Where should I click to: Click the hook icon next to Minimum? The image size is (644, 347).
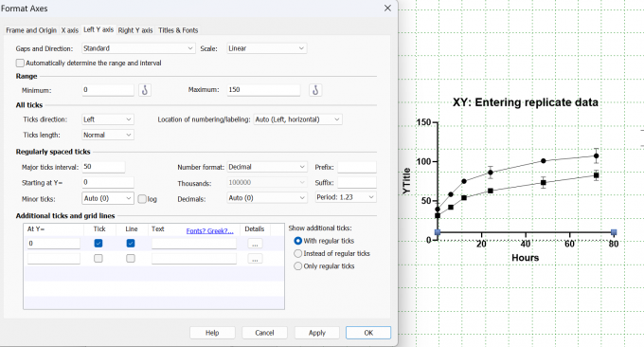(145, 90)
